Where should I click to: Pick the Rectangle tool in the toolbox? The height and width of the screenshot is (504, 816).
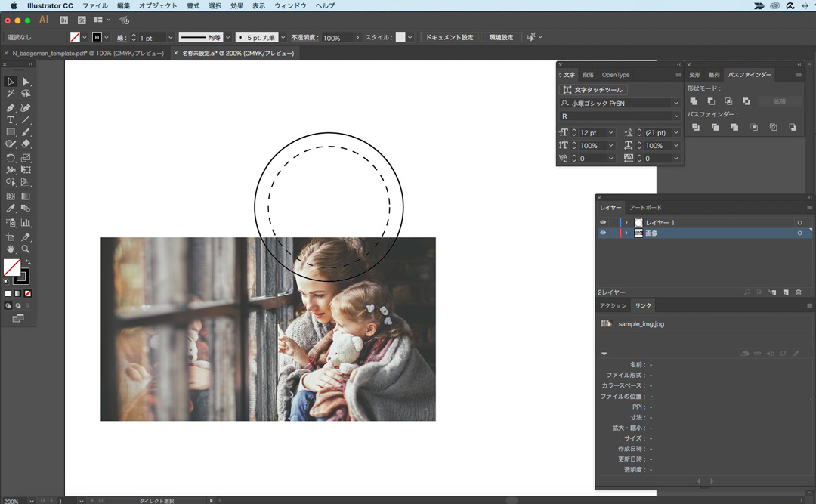pos(11,132)
